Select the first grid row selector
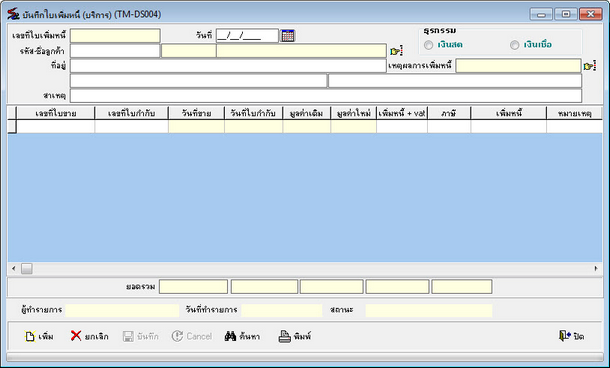This screenshot has width=610, height=368. (12, 126)
